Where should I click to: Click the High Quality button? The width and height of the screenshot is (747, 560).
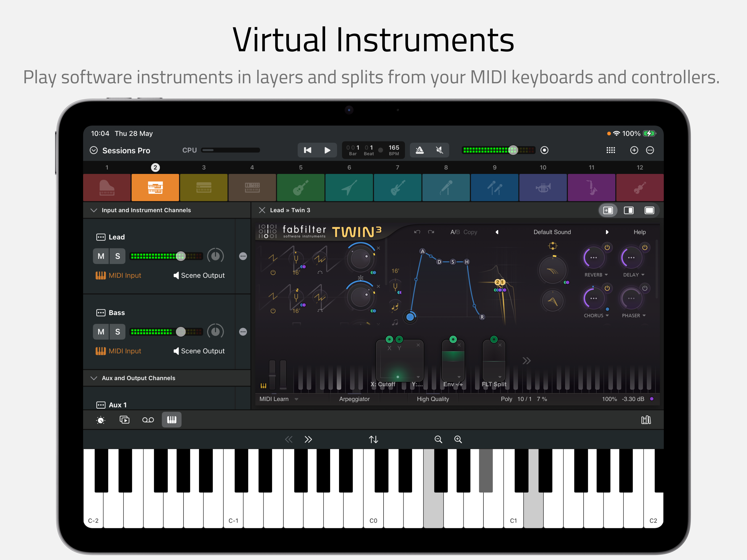(x=433, y=399)
